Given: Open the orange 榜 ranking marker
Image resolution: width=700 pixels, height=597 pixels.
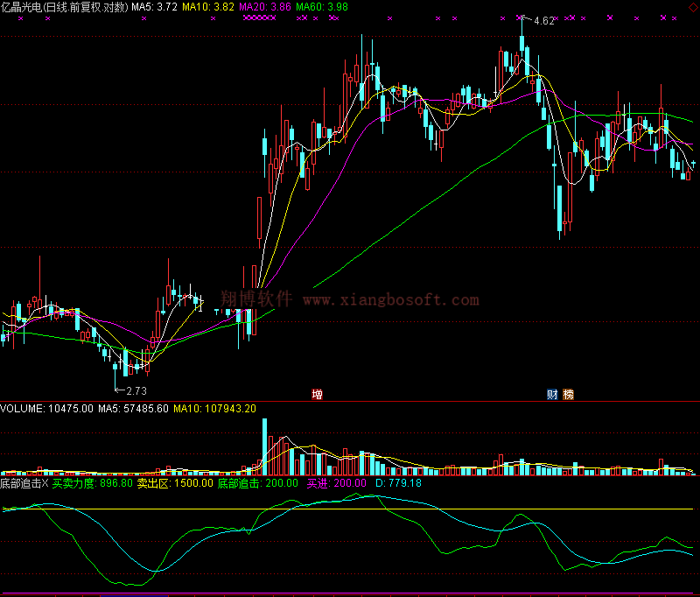Looking at the screenshot, I should coord(568,394).
